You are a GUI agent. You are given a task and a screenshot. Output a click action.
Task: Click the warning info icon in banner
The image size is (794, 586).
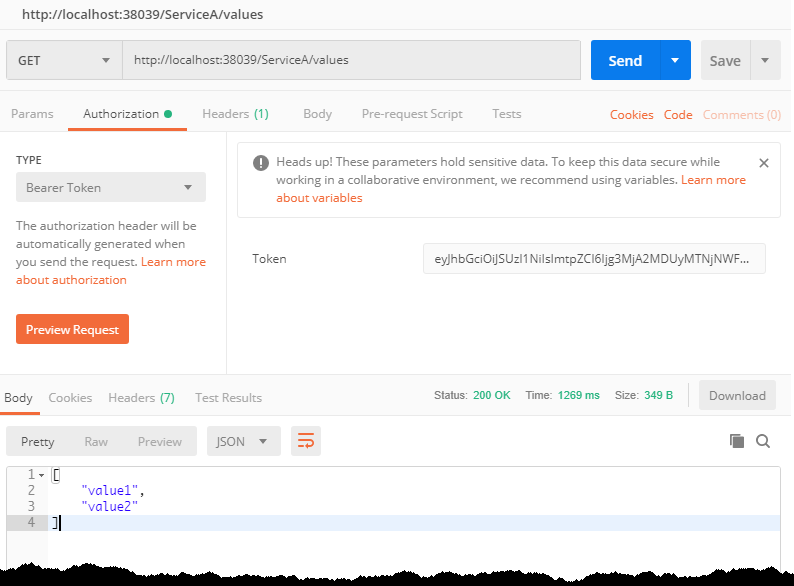[x=260, y=163]
